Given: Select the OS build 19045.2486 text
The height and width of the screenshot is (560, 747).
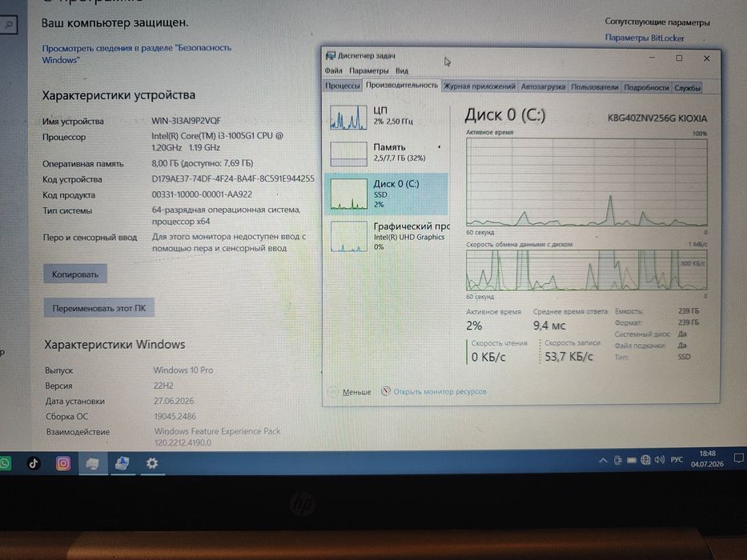Looking at the screenshot, I should (175, 416).
